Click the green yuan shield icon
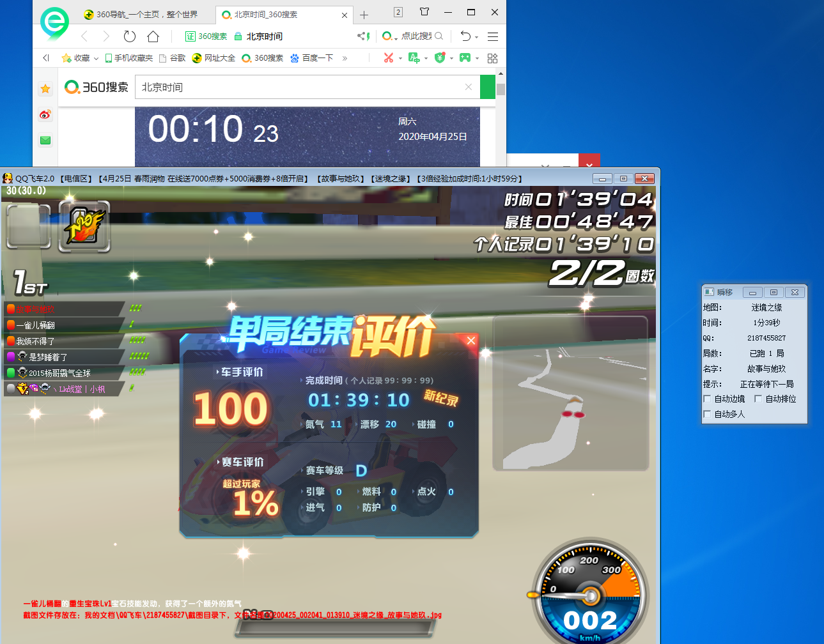Viewport: 824px width, 644px height. [439, 57]
